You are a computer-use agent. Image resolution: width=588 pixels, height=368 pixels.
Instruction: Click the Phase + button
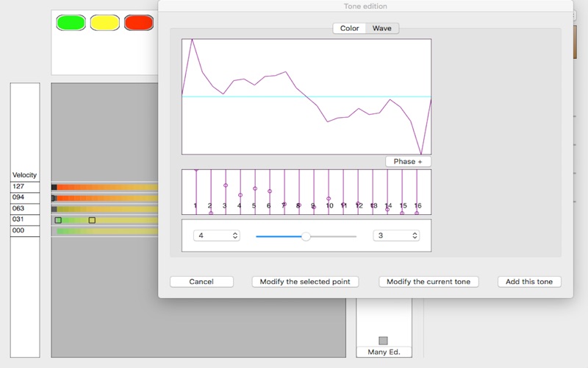point(408,161)
